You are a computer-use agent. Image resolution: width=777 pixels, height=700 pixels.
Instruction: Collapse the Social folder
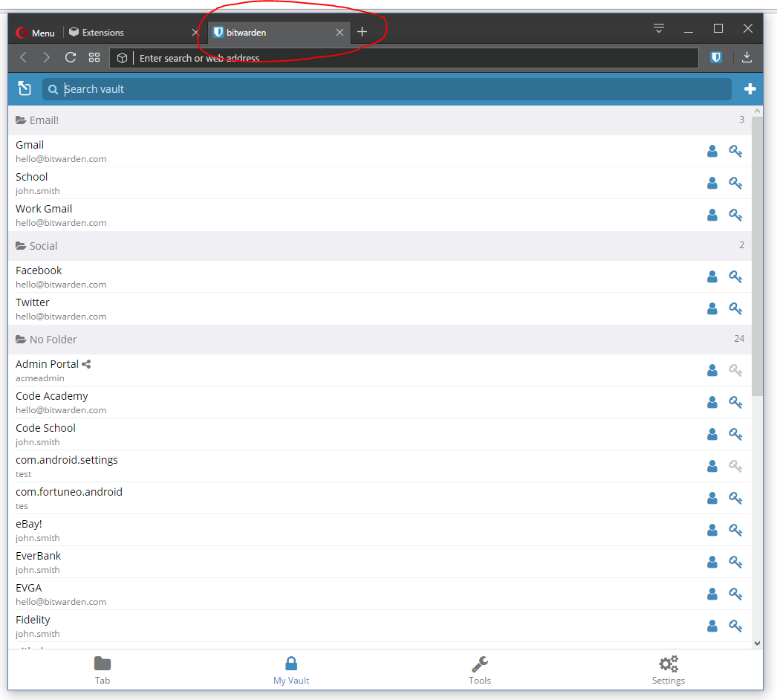pos(380,246)
